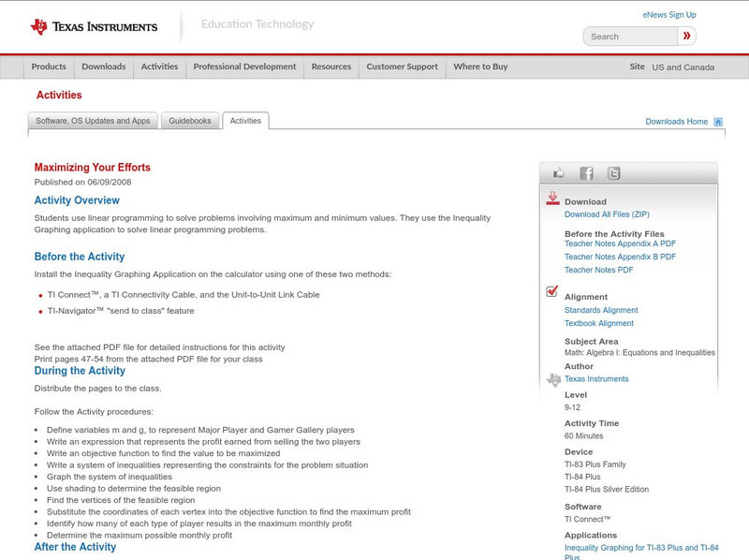The height and width of the screenshot is (560, 749).
Task: Switch to Software, OS Updates and Apps tab
Action: (93, 121)
